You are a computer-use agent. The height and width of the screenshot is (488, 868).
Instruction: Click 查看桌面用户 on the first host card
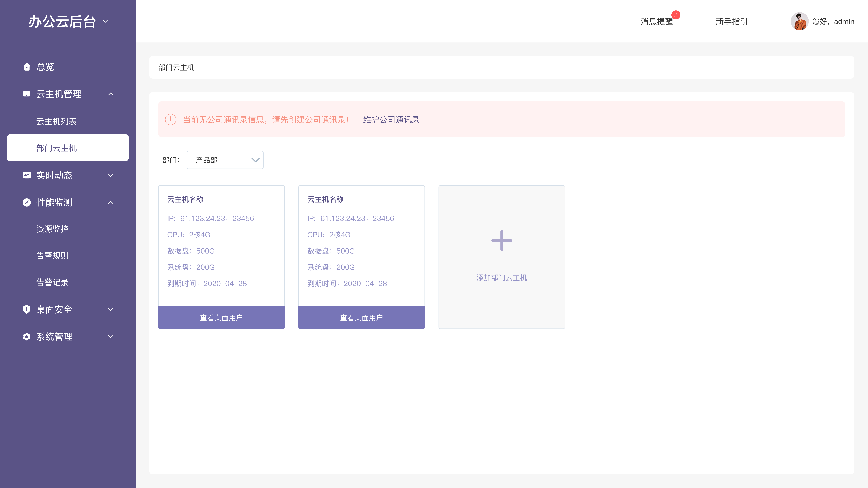(x=221, y=318)
